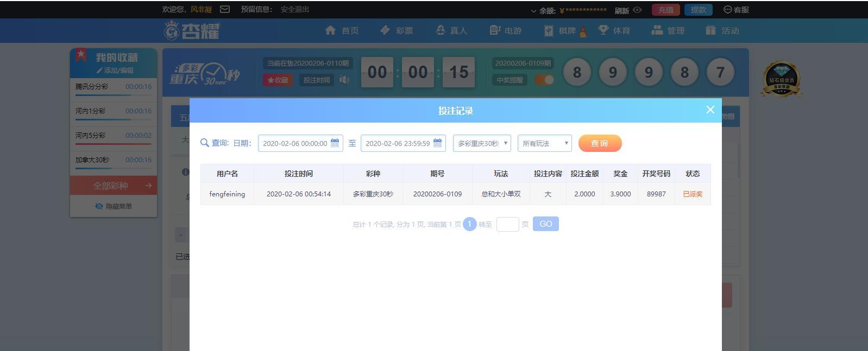Open 客服 customer service chat

tap(736, 10)
